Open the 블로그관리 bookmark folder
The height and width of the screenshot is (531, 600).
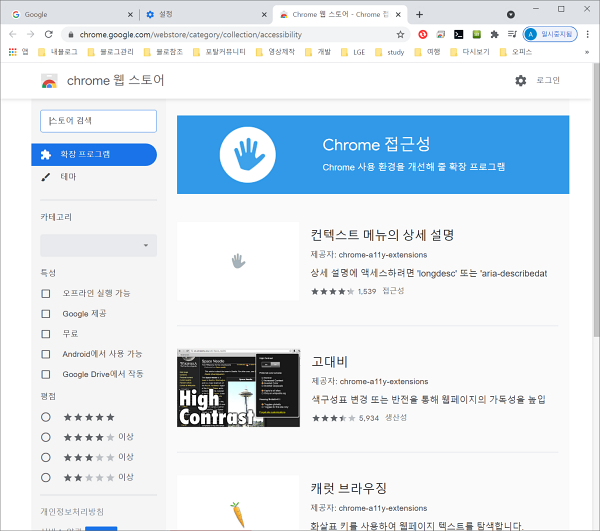click(111, 52)
